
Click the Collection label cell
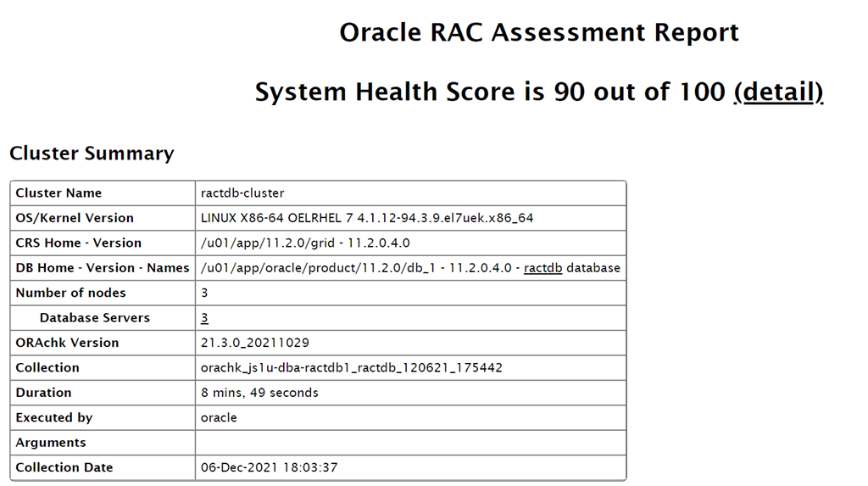(103, 368)
